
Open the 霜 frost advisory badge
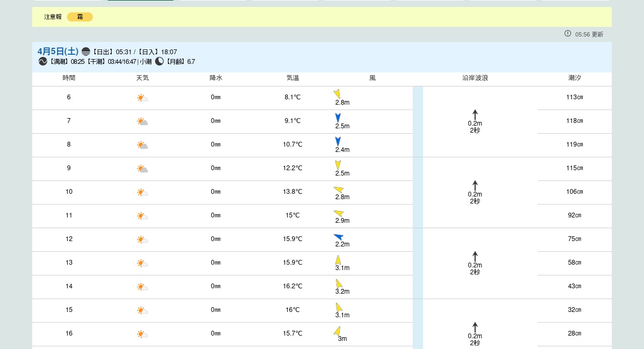(x=80, y=17)
